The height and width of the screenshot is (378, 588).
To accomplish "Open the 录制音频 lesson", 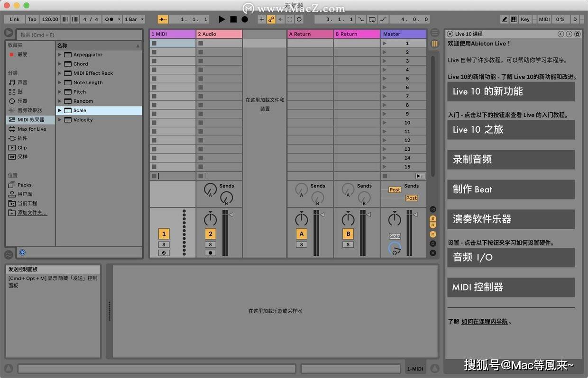I will tap(511, 160).
